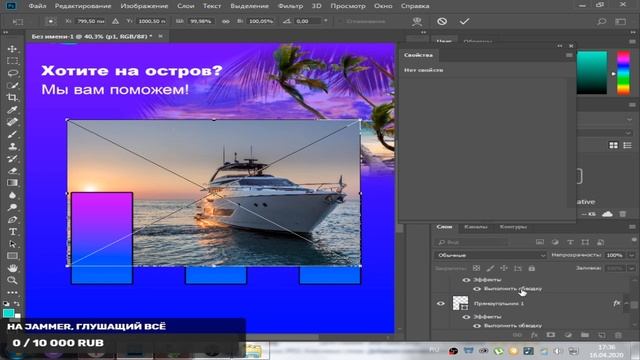Filter layers by pixel type icon
This screenshot has width=640, height=360.
pyautogui.click(x=540, y=242)
